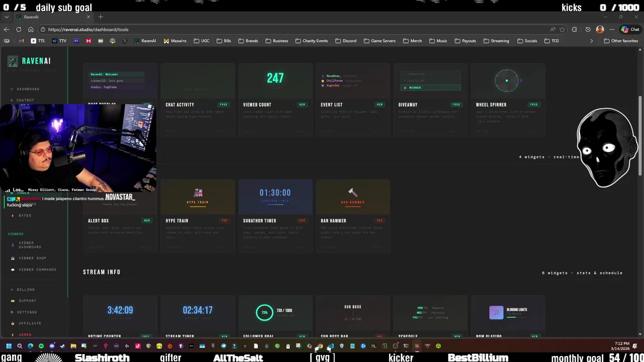Open the Viewer Count widget card

coord(275,100)
